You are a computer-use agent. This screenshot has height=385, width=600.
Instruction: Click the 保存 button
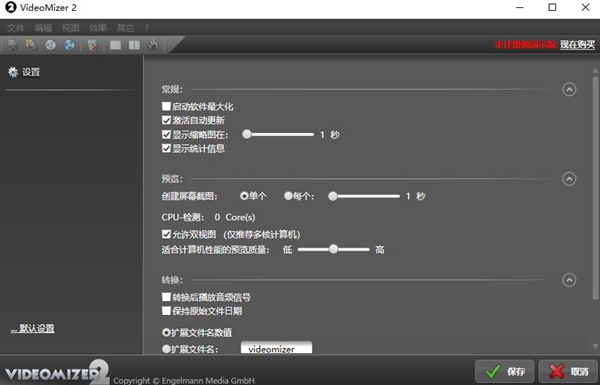point(504,371)
